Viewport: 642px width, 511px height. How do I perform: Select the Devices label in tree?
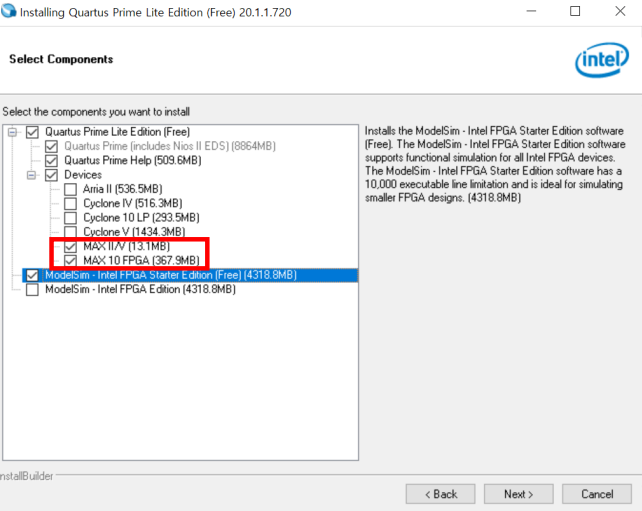coord(83,175)
